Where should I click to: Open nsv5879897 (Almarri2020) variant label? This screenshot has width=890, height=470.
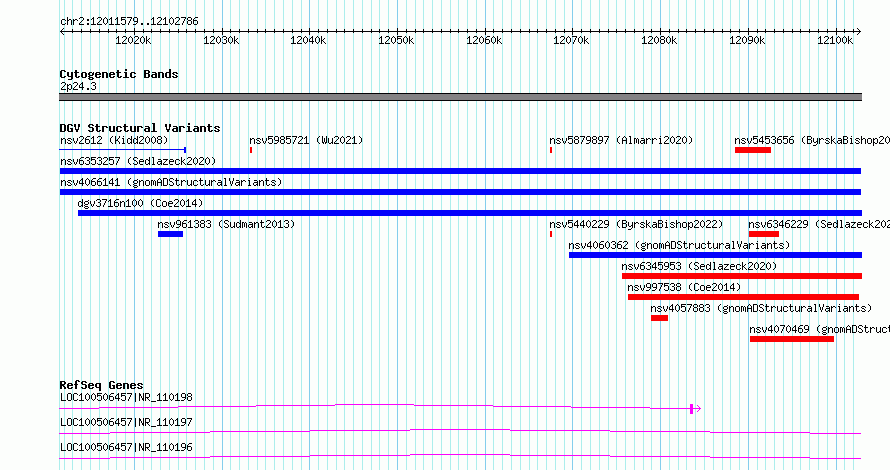[621, 140]
